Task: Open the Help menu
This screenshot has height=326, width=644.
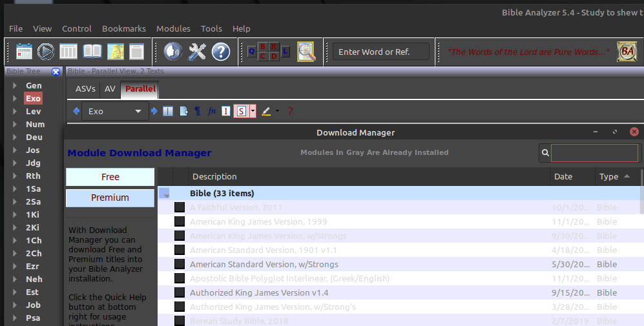Action: [x=242, y=29]
